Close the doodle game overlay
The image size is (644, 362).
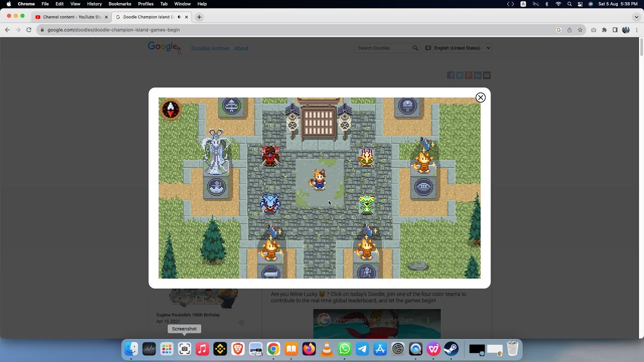[x=480, y=98]
